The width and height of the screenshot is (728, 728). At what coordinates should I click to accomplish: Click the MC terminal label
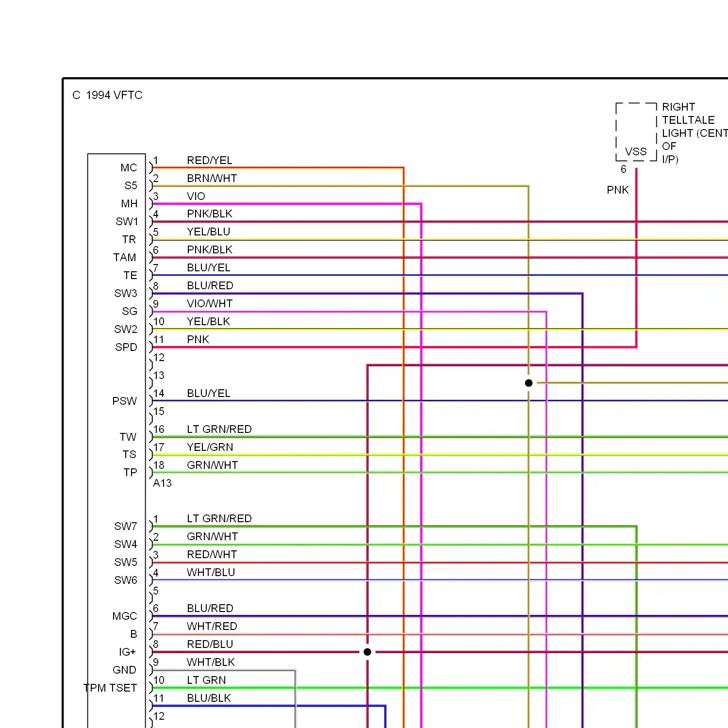tap(129, 167)
